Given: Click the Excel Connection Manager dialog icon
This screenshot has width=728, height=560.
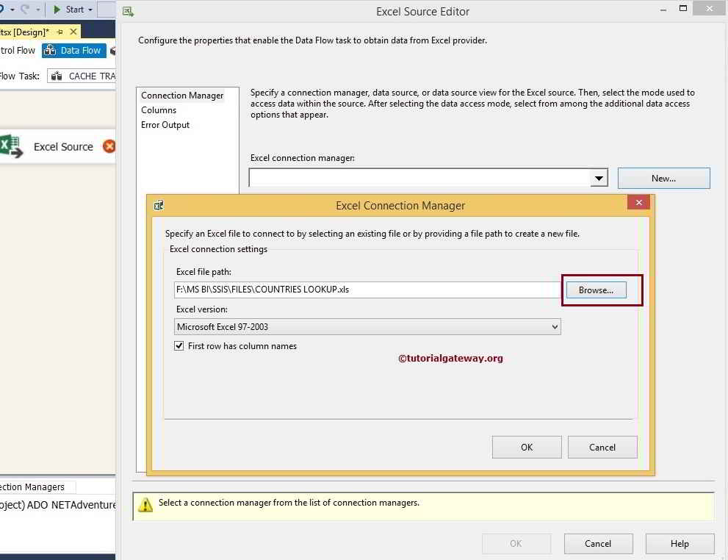Looking at the screenshot, I should pyautogui.click(x=159, y=205).
